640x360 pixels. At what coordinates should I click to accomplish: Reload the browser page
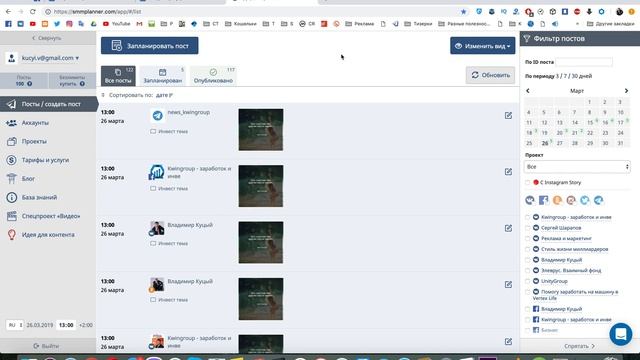click(33, 12)
